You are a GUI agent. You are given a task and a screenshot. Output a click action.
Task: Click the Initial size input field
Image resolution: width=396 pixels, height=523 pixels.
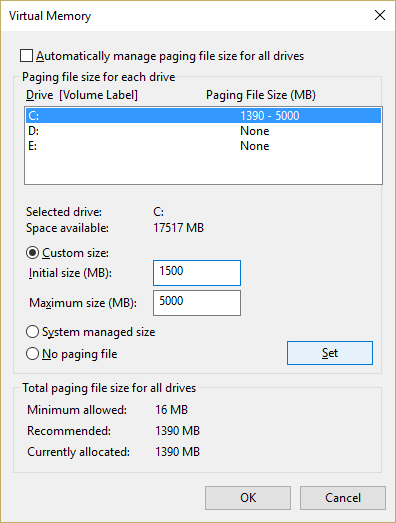coord(197,273)
